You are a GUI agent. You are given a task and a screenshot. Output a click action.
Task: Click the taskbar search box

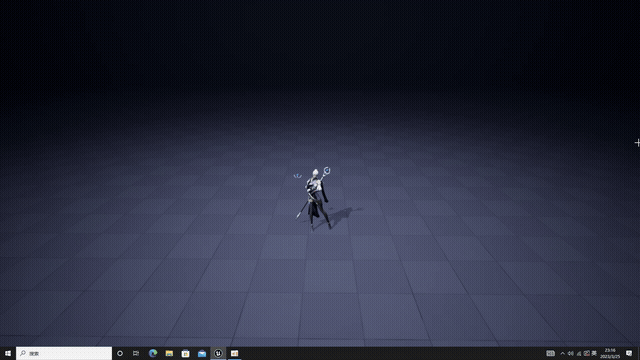point(64,353)
